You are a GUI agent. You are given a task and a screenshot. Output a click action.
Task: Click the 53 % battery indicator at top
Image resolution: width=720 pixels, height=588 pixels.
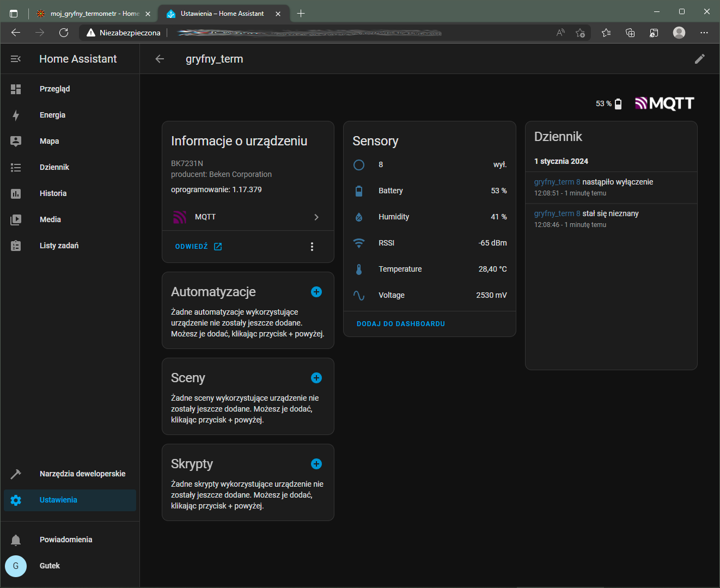(x=608, y=103)
